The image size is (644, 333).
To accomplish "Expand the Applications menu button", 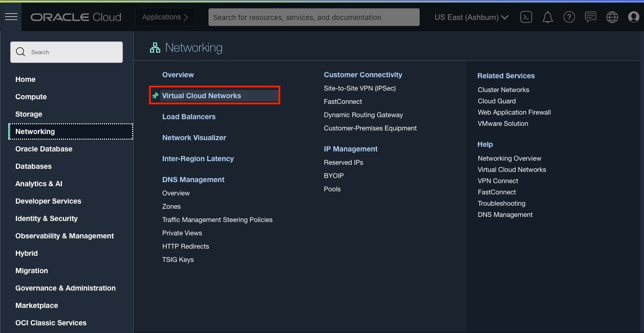I will coord(165,17).
